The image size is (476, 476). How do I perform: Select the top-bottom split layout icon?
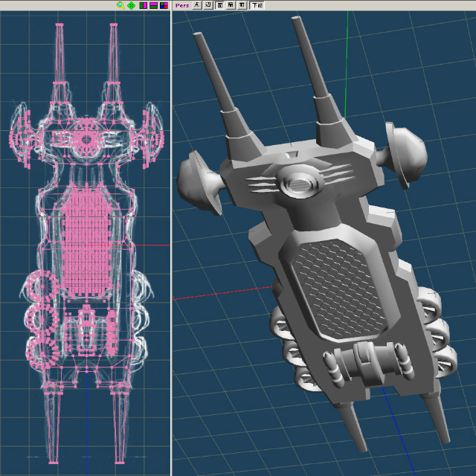pos(154,5)
